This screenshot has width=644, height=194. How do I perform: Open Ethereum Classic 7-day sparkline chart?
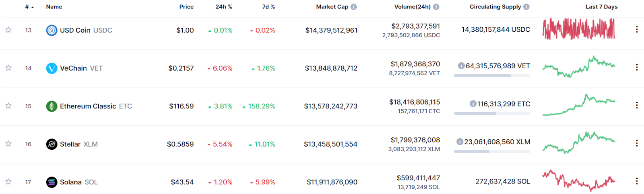pyautogui.click(x=579, y=105)
